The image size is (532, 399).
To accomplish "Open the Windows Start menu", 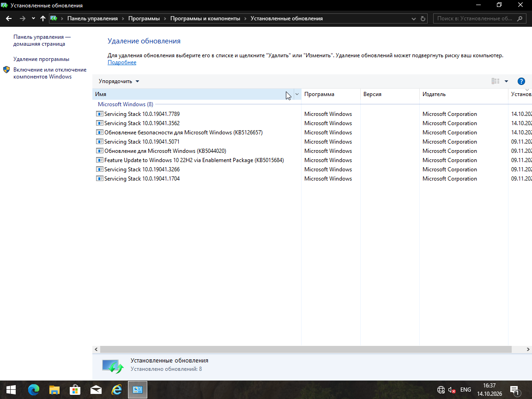I will (11, 390).
